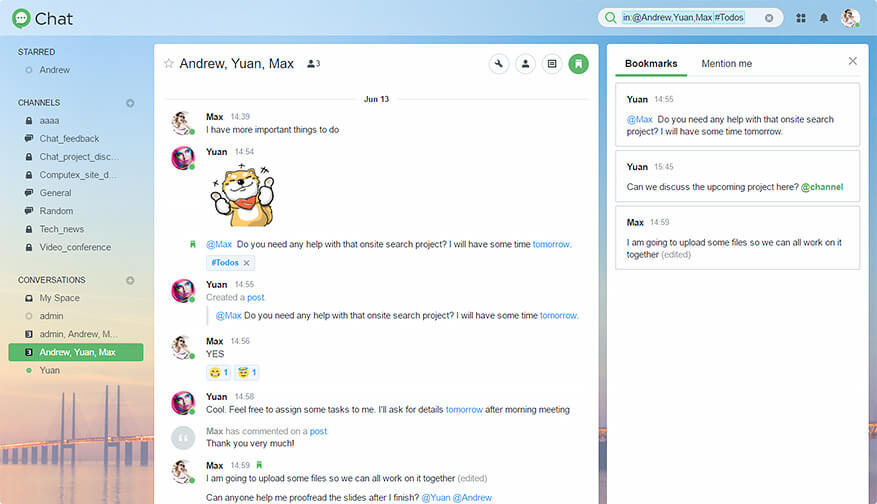Open the notifications bell icon
The width and height of the screenshot is (877, 504).
click(x=824, y=18)
